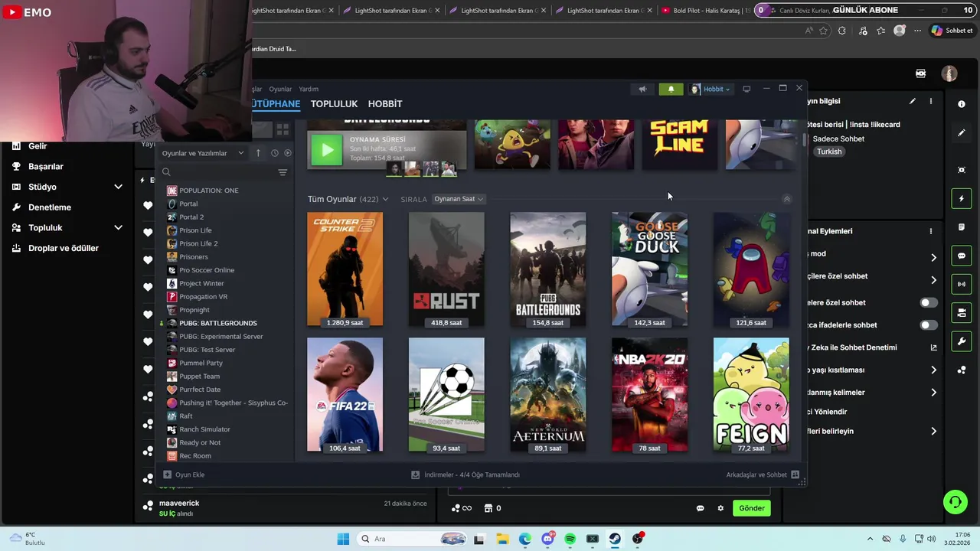This screenshot has height=551, width=980.
Task: Open Denetleme in dashboard sidebar
Action: 50,207
